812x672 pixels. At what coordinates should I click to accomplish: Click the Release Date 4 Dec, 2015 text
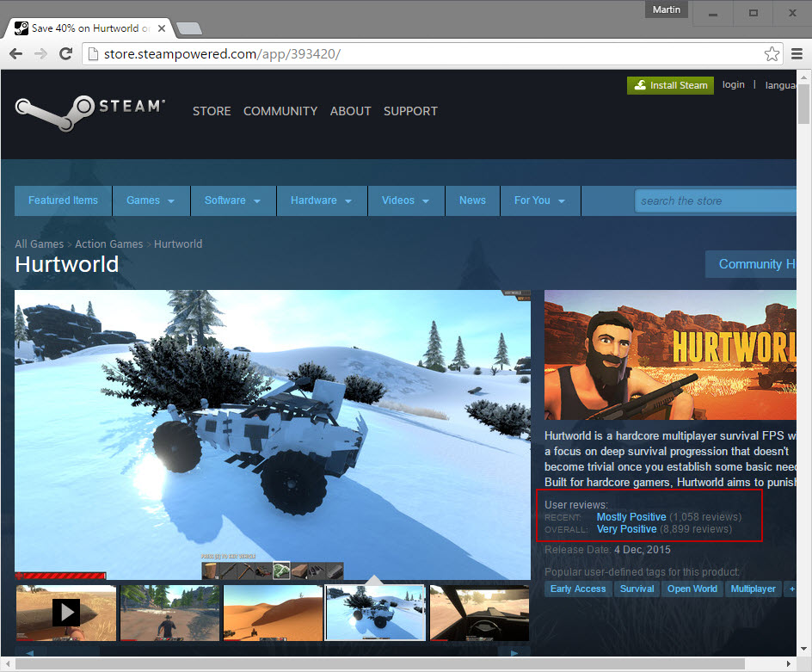point(607,550)
